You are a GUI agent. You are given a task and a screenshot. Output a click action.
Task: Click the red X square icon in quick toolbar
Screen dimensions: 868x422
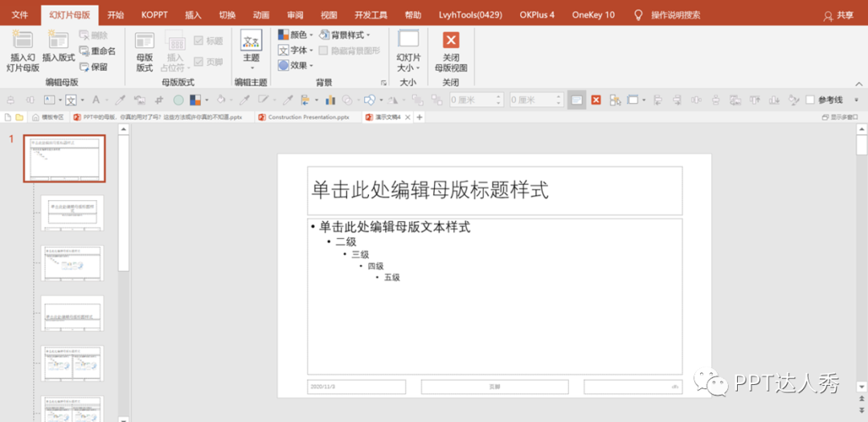[596, 100]
